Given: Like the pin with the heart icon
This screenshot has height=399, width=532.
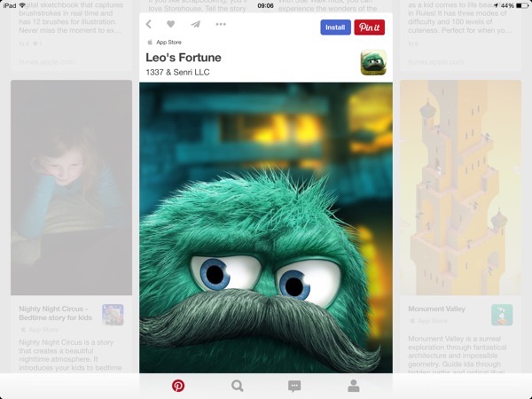Looking at the screenshot, I should [x=171, y=24].
